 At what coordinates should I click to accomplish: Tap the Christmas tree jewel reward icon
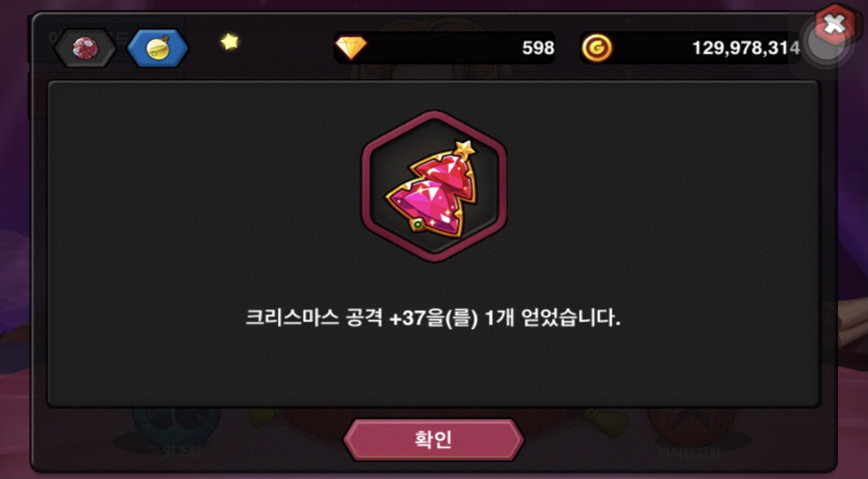click(x=434, y=186)
